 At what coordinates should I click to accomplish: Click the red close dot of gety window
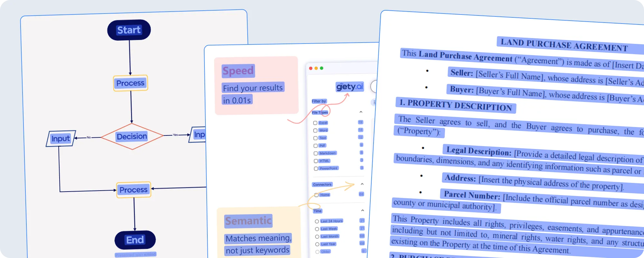point(311,68)
